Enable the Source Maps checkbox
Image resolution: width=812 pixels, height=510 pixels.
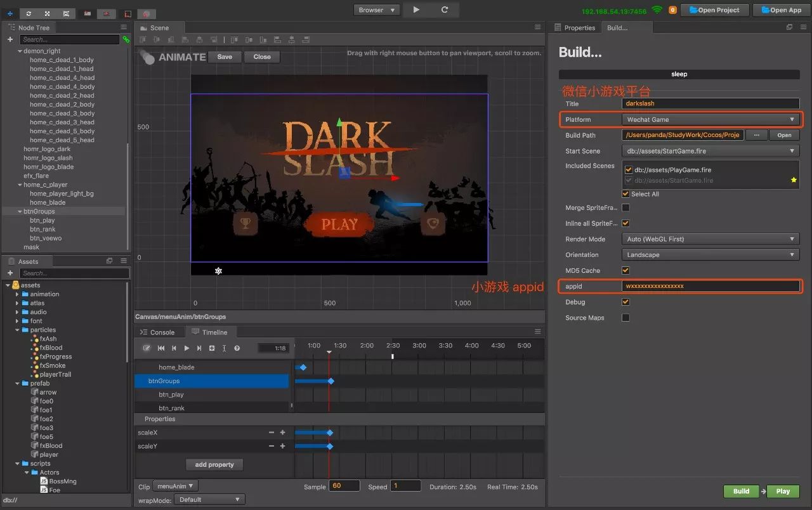click(x=625, y=318)
